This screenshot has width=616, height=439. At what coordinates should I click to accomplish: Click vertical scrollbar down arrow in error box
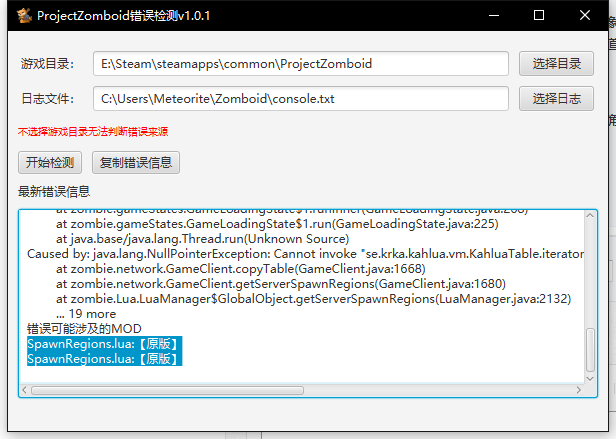[590, 378]
